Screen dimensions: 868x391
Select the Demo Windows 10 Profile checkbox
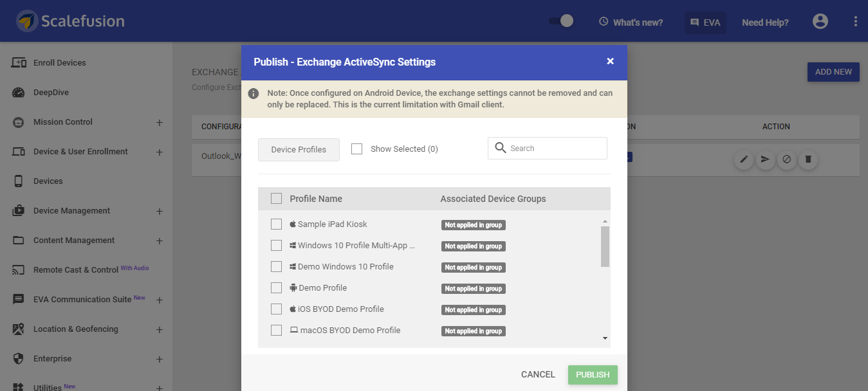click(276, 266)
